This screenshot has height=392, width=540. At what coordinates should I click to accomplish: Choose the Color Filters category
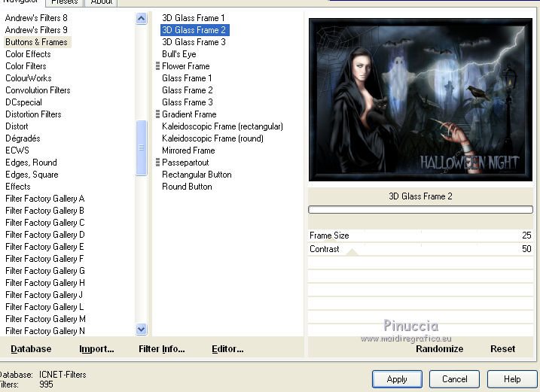pyautogui.click(x=26, y=66)
